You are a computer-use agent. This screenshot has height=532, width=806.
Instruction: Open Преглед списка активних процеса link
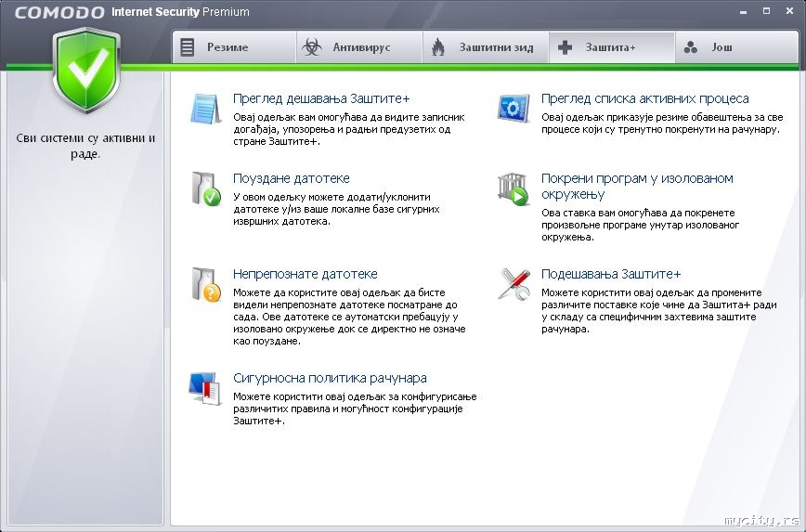tap(645, 98)
